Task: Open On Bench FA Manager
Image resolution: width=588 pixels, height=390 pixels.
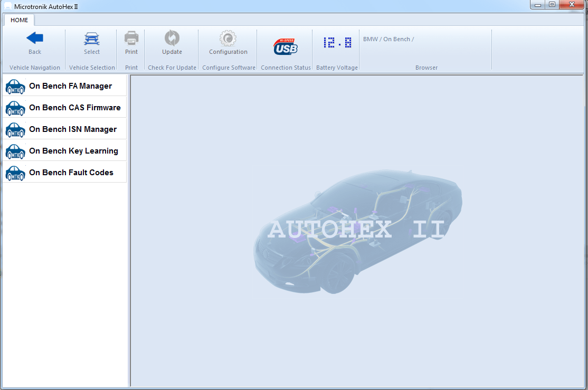Action: coord(70,85)
